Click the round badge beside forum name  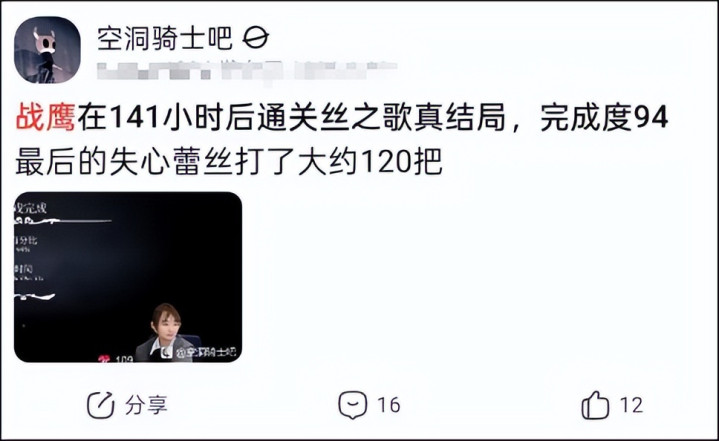[x=255, y=38]
